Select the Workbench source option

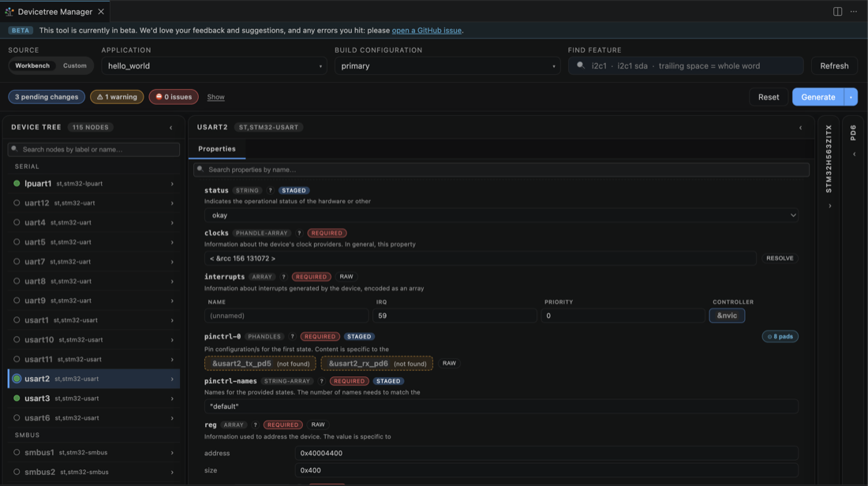tap(32, 65)
